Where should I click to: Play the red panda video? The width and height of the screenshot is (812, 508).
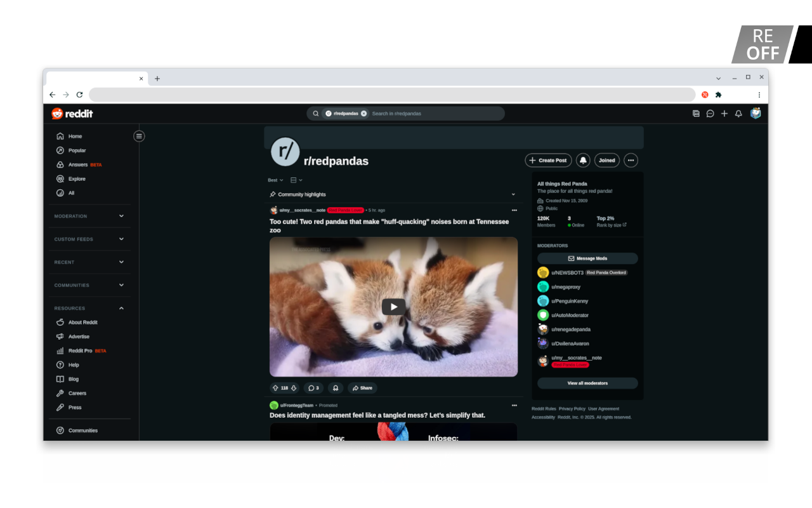393,307
